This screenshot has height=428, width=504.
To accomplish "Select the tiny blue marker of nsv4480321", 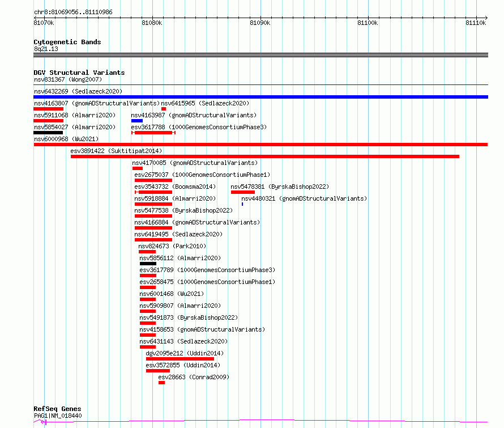I will (x=242, y=204).
